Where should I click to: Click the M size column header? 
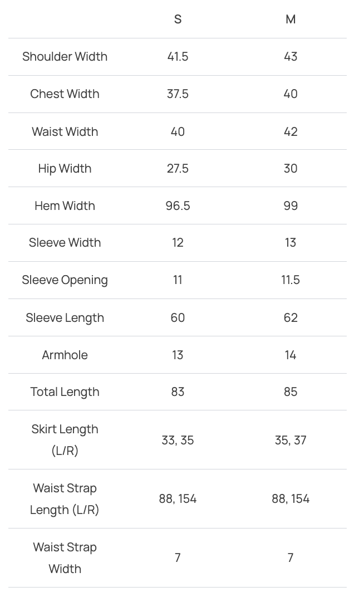pos(291,19)
